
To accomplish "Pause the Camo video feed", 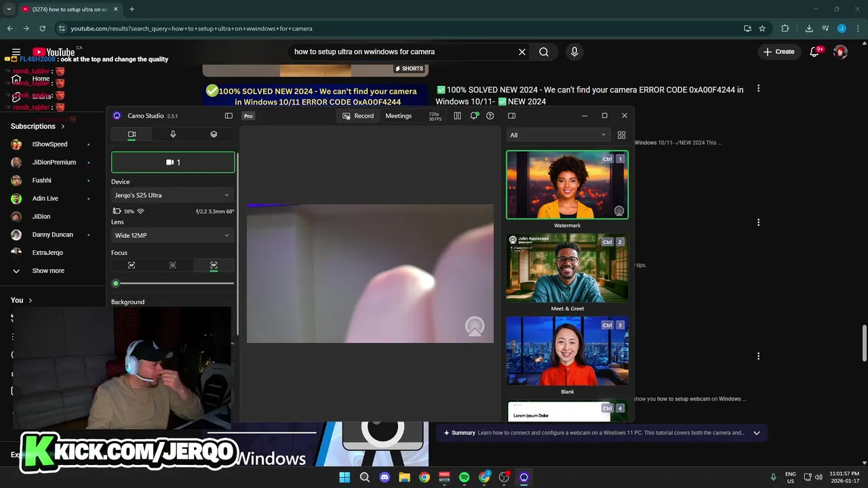I will click(457, 116).
